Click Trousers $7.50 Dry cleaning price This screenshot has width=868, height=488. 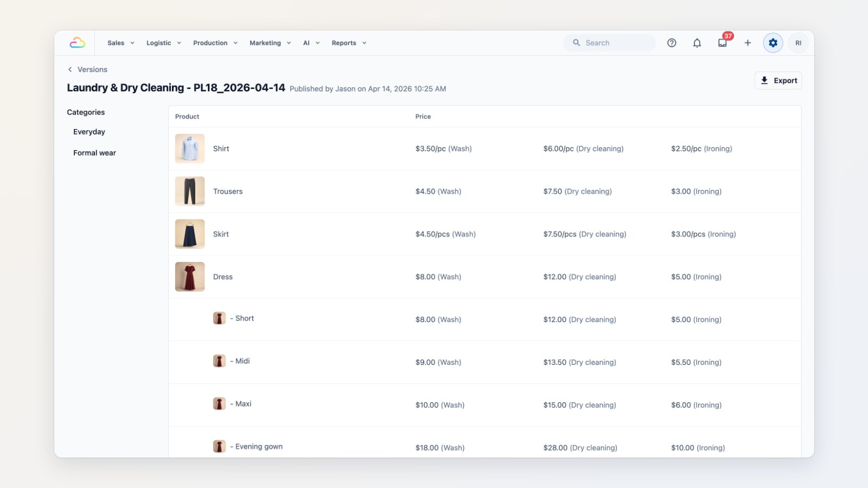coord(578,191)
